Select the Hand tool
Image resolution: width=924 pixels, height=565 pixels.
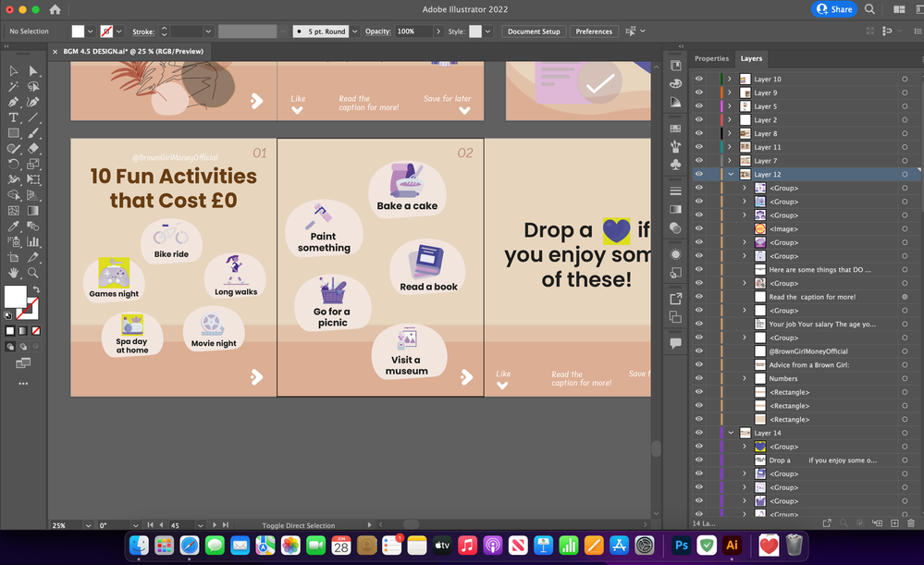(14, 273)
